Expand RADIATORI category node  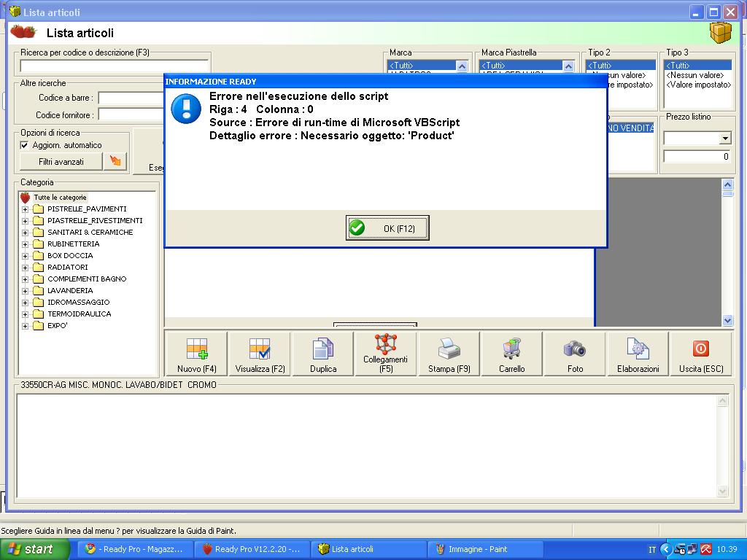(x=26, y=268)
